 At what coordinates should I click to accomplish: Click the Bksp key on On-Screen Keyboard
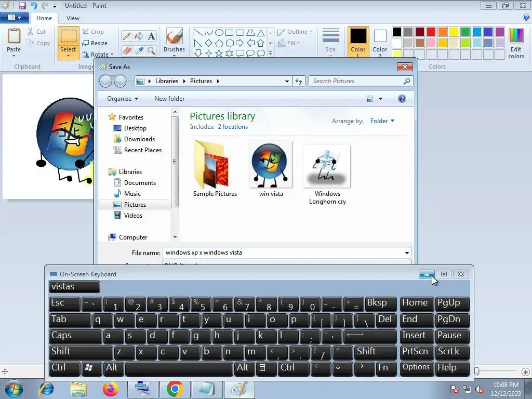[381, 303]
